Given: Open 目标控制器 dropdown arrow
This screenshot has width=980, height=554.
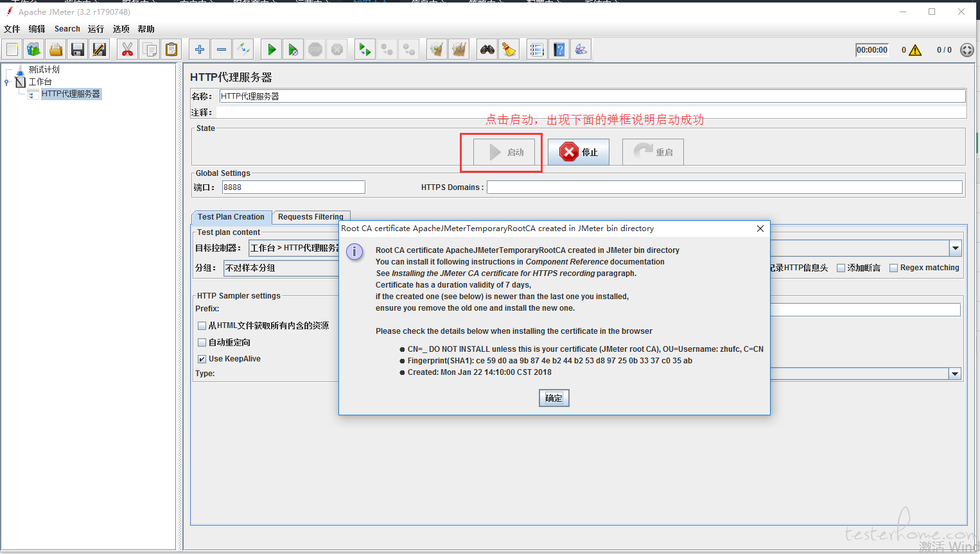Looking at the screenshot, I should (956, 248).
